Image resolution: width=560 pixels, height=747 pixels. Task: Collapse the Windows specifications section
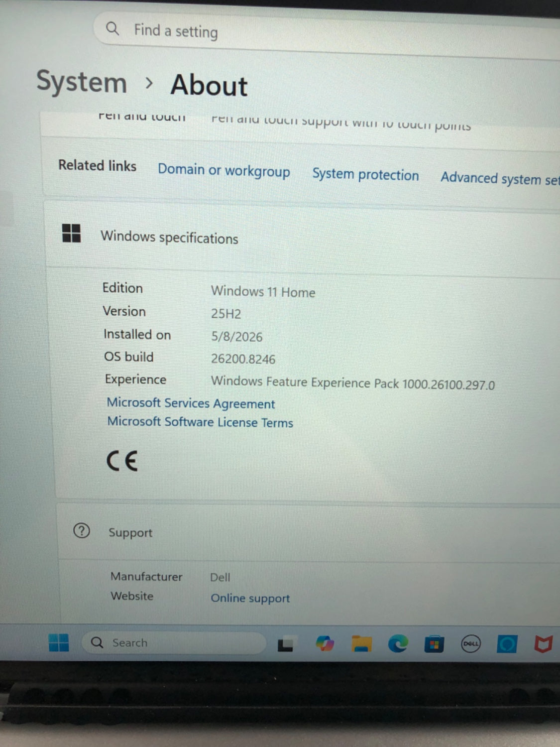304,238
